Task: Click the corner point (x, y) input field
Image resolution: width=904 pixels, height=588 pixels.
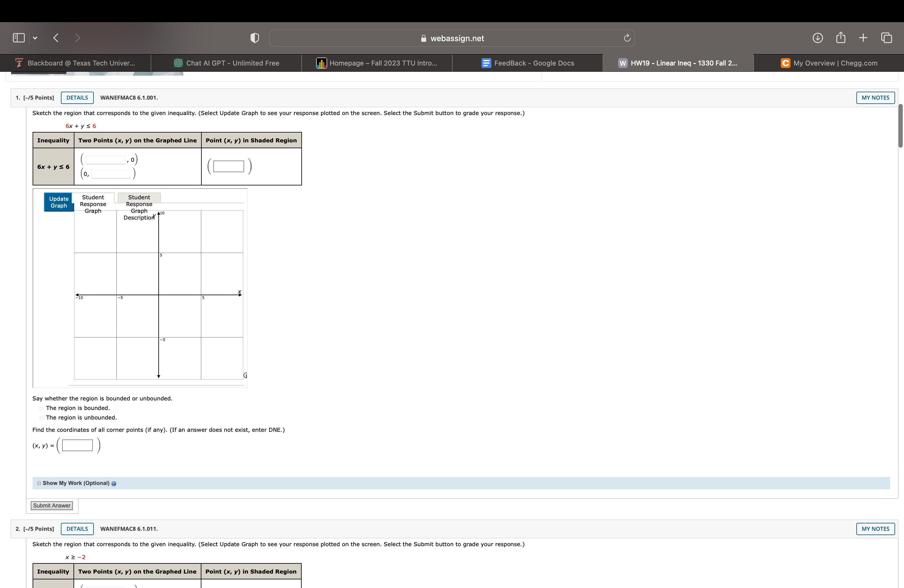Action: tap(77, 445)
